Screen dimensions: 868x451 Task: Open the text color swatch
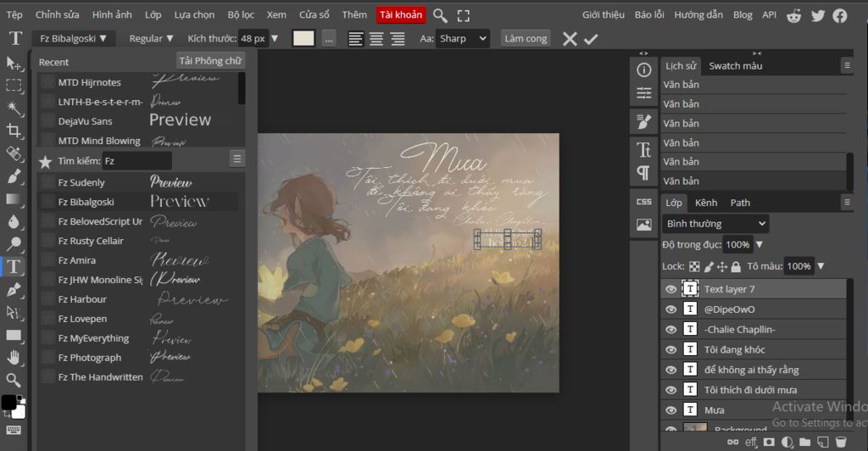(x=303, y=39)
